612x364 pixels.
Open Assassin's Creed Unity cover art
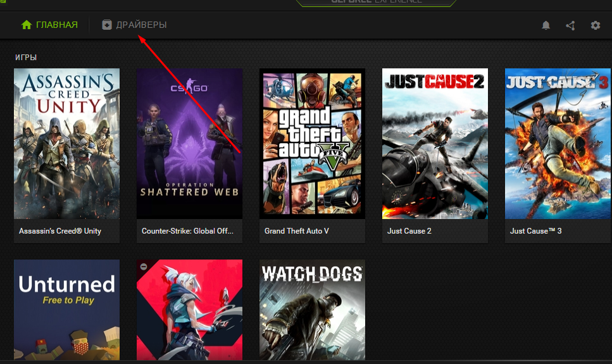(x=66, y=144)
